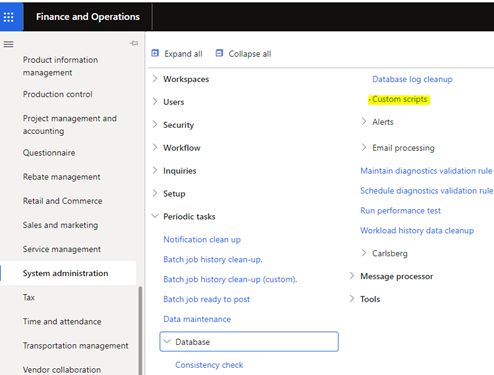Open the highlighted Custom scripts link
Screen dimensions: 494x375
399,99
